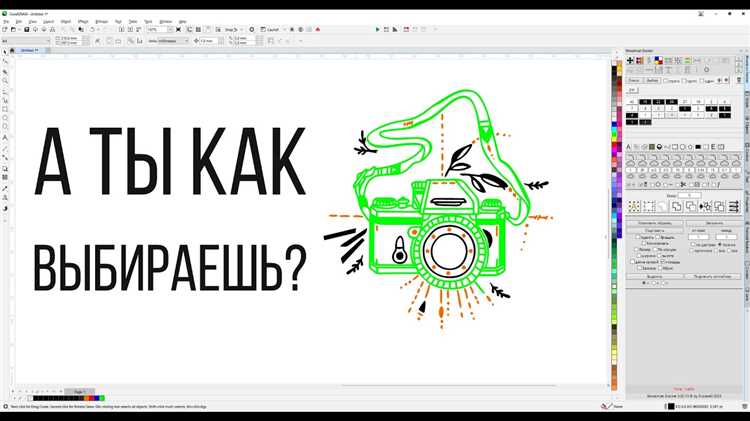Click the Export toolbar icon
750x421 pixels.
point(130,29)
